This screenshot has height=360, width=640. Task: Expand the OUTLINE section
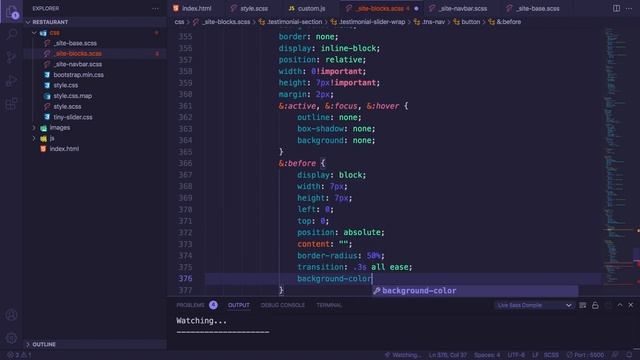point(95,344)
